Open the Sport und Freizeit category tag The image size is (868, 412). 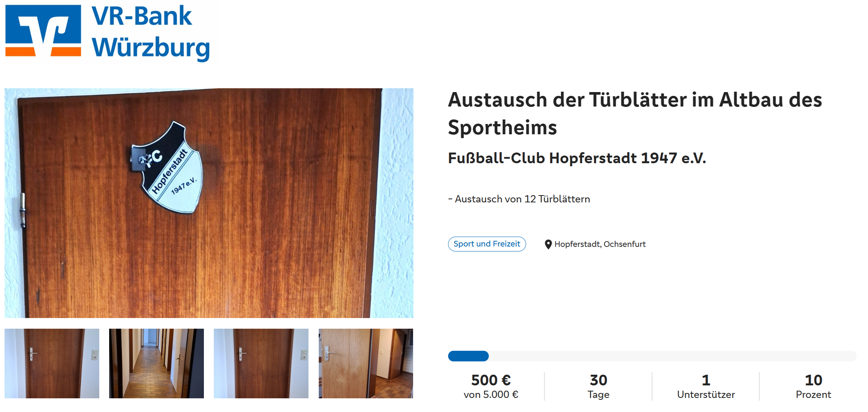487,244
